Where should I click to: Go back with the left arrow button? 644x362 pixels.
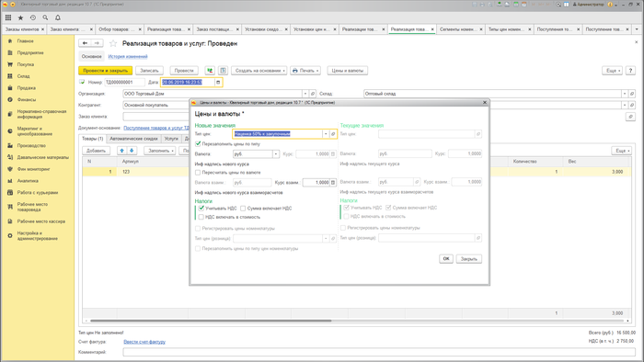click(x=85, y=43)
